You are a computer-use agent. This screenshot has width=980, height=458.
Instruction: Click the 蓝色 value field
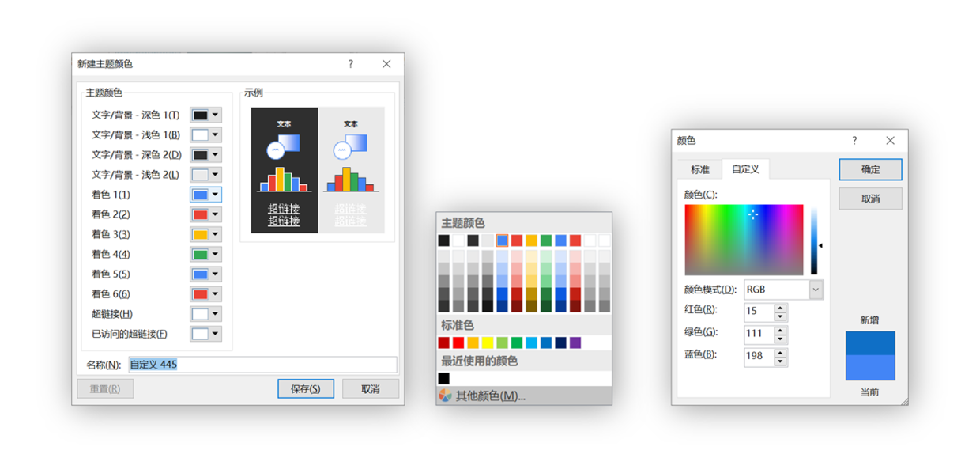point(759,356)
